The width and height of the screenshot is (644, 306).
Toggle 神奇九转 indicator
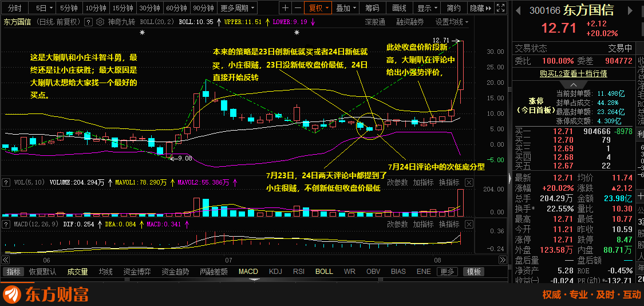[x=121, y=22]
